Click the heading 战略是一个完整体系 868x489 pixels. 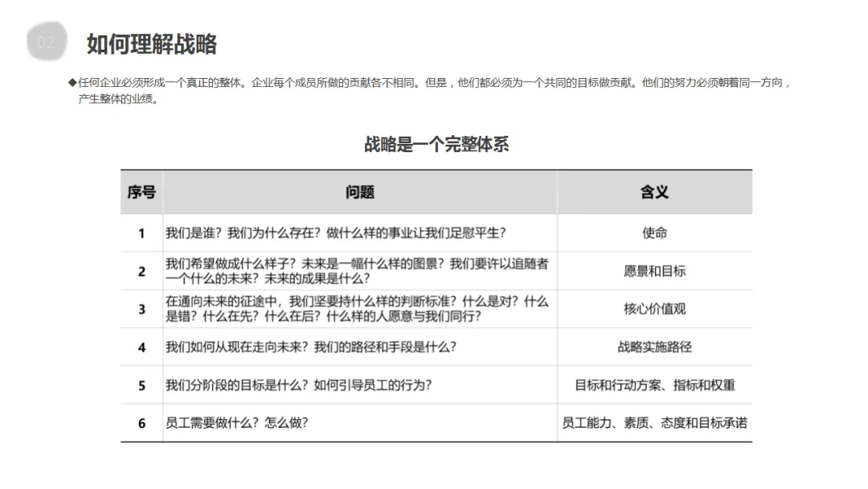click(x=436, y=145)
